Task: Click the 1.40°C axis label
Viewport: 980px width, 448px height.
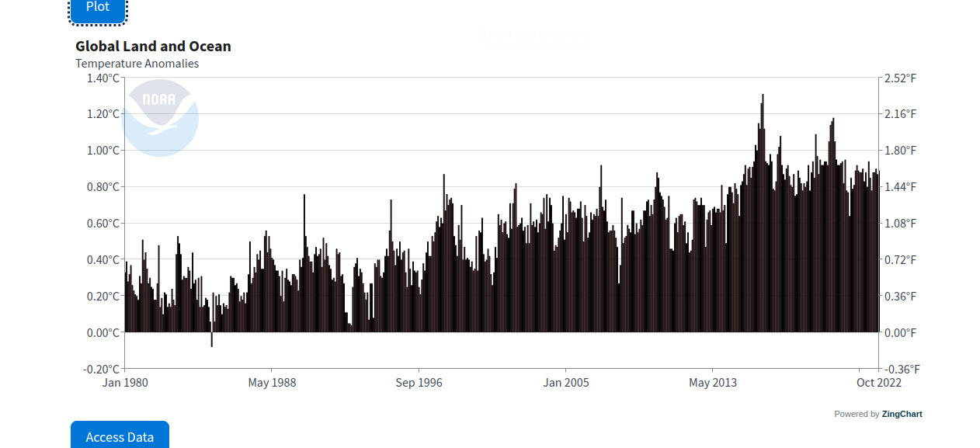Action: (x=103, y=78)
